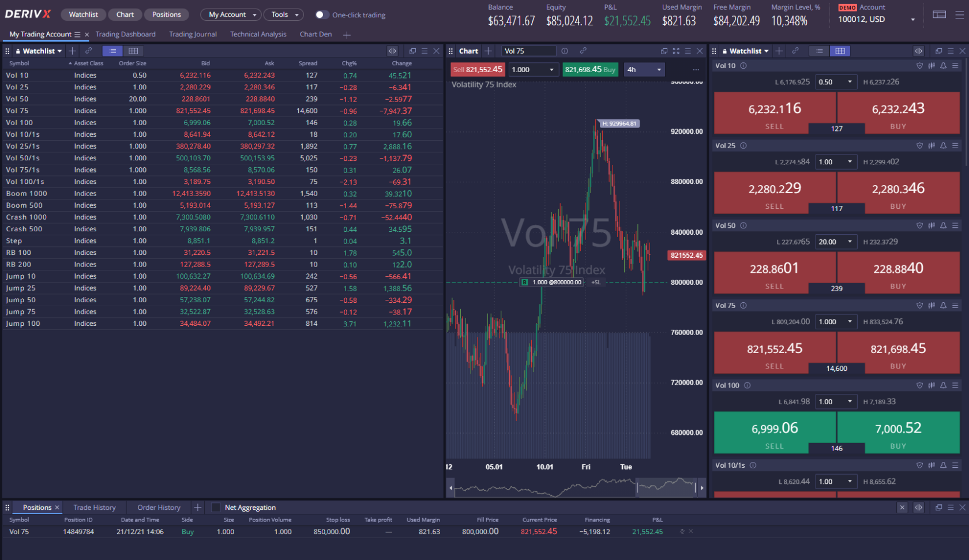Open the Technical Analysis tab
969x560 pixels.
point(258,34)
